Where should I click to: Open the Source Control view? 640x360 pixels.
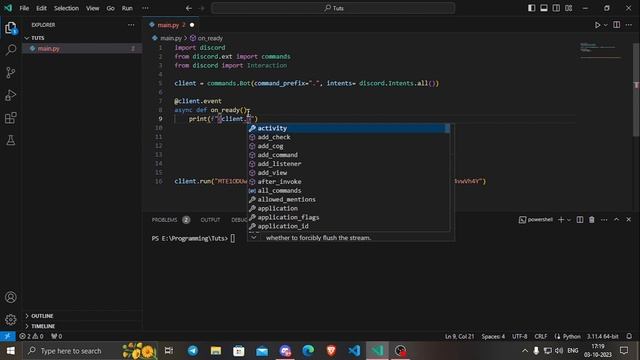click(11, 73)
